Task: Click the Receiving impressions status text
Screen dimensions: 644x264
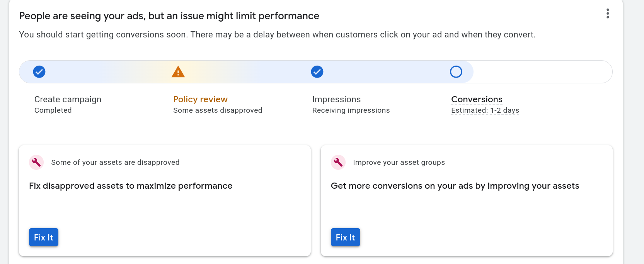Action: 351,110
